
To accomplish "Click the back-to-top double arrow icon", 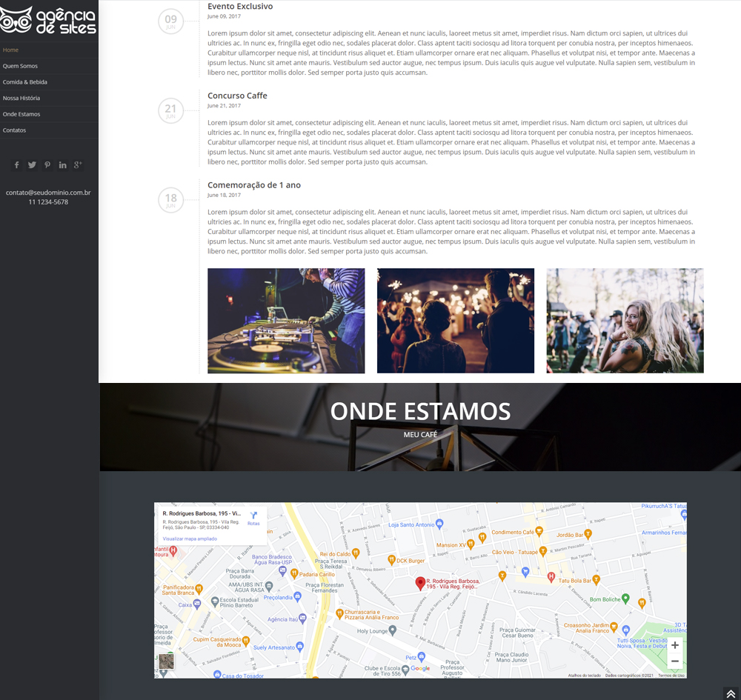I will pyautogui.click(x=730, y=693).
